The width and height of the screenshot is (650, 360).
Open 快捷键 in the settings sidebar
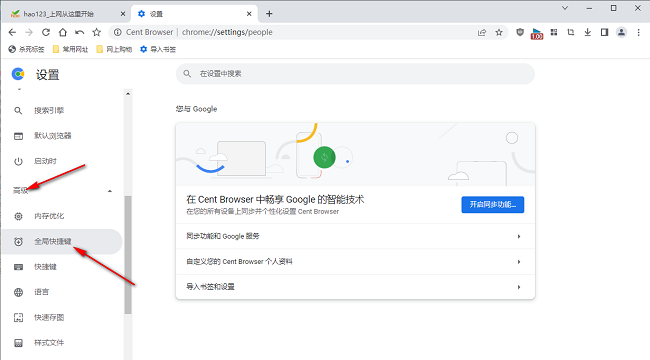coord(62,267)
